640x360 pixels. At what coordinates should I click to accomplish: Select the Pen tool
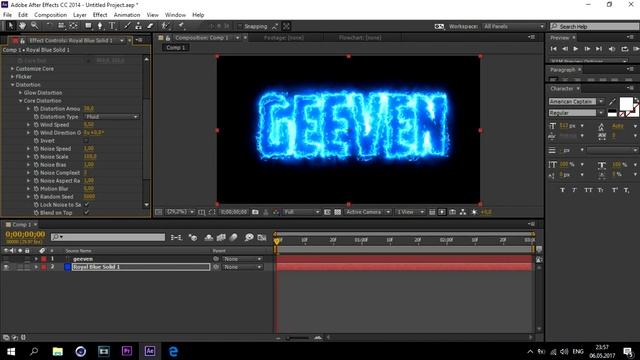coord(100,26)
